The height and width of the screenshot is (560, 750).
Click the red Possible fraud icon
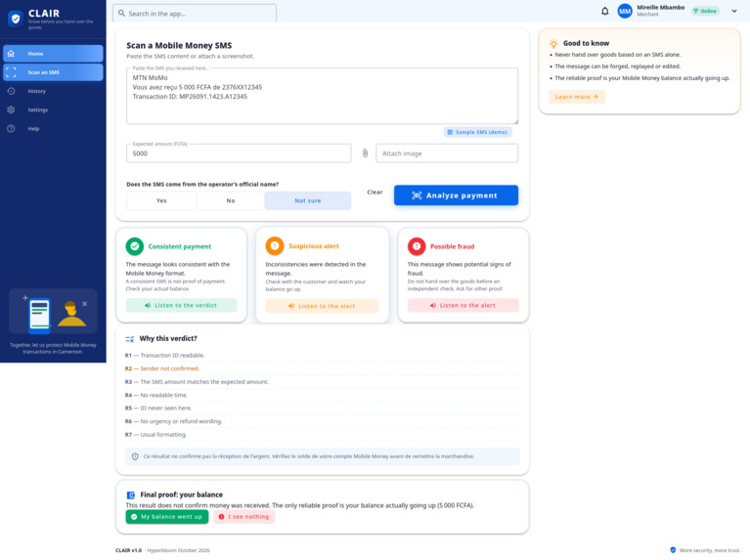[417, 246]
